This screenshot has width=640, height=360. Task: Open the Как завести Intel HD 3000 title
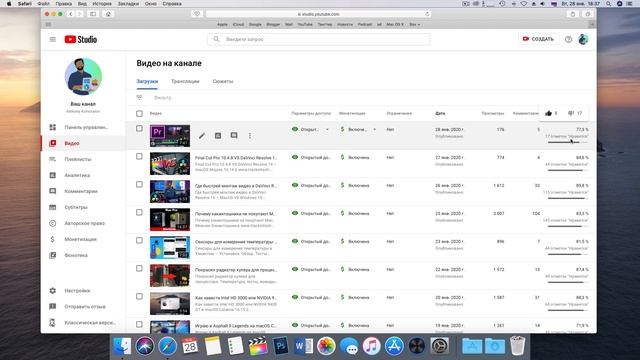coord(236,298)
